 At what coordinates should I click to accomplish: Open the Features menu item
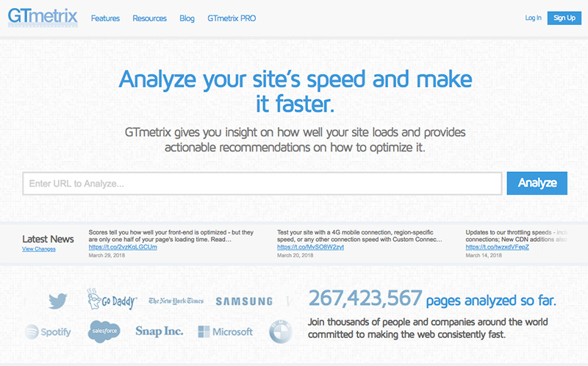105,18
